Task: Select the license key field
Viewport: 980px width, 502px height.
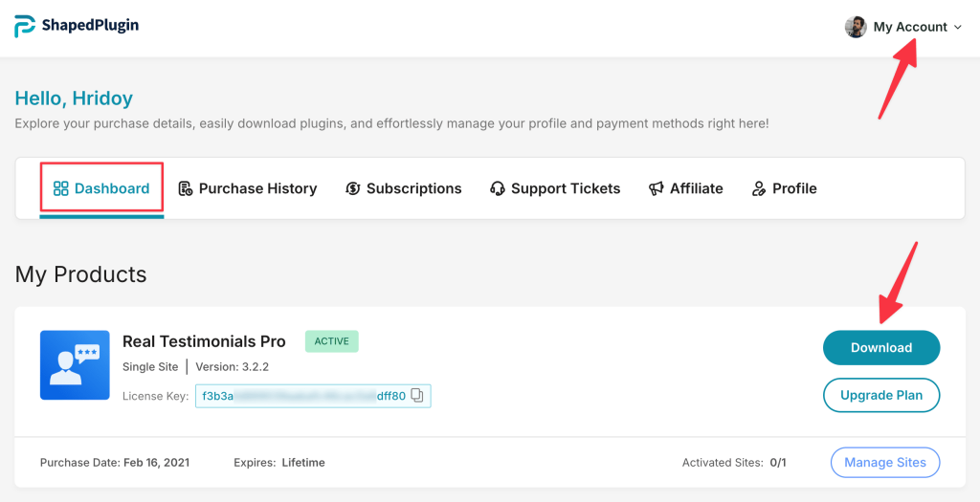Action: coord(313,396)
